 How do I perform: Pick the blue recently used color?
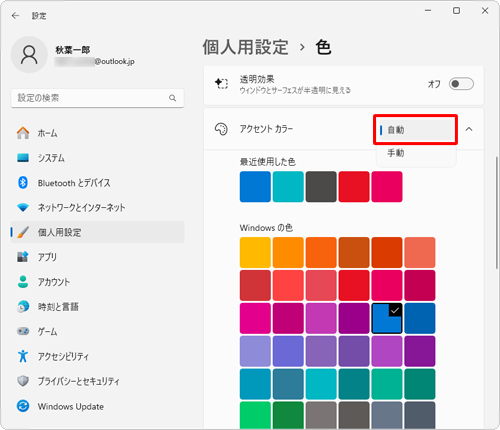[x=255, y=187]
